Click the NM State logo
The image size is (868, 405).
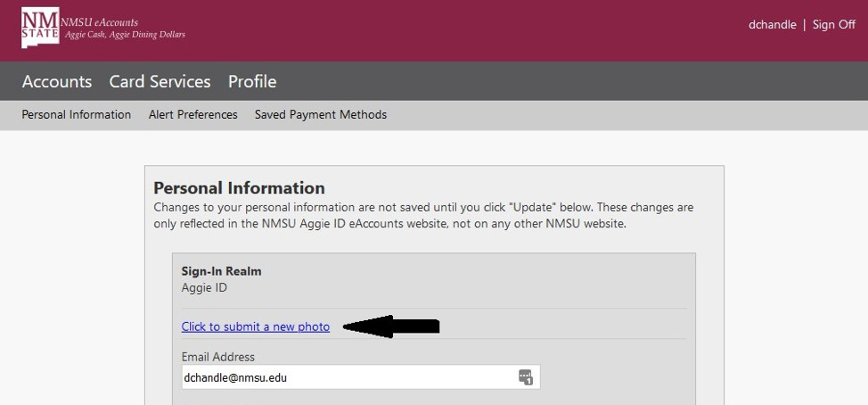click(40, 28)
